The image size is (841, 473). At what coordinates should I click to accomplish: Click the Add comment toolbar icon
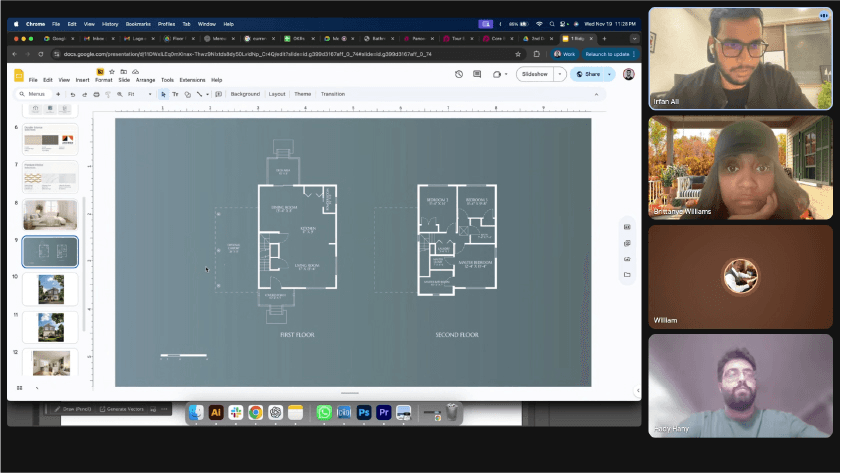[218, 94]
